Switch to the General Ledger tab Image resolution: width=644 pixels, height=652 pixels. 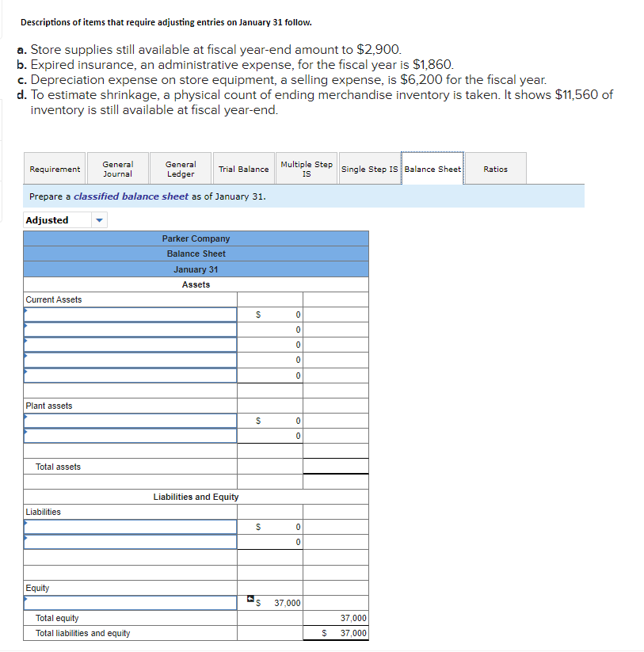[180, 168]
